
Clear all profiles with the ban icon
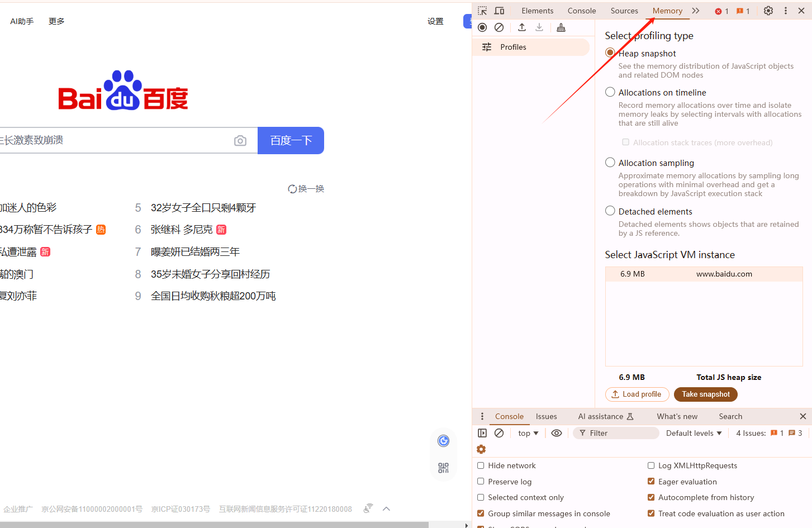[x=499, y=27]
